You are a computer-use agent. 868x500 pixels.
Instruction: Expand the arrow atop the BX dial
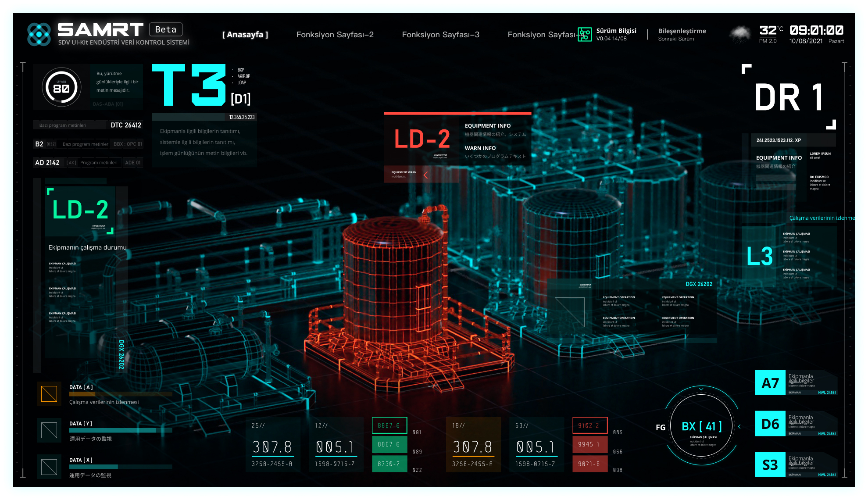(x=701, y=389)
